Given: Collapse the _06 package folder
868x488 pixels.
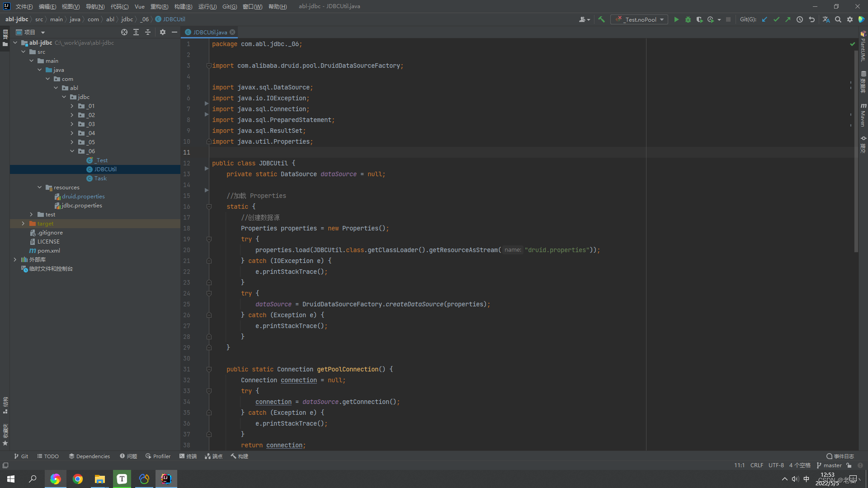Looking at the screenshot, I should pos(72,151).
